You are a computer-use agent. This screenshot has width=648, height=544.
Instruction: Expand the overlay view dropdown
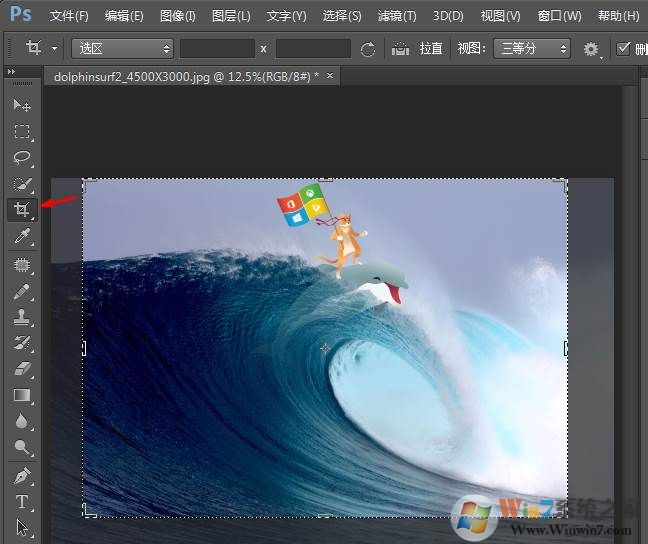point(532,48)
